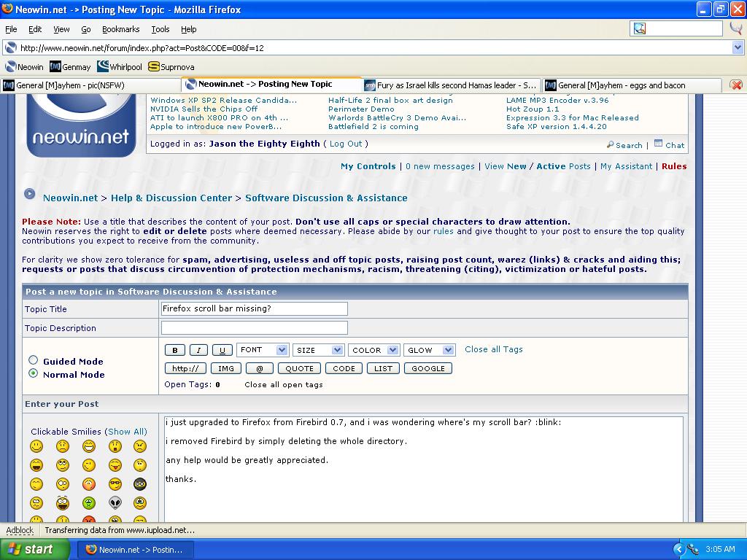The width and height of the screenshot is (747, 560).
Task: Insert an image with the IMG button
Action: point(226,368)
